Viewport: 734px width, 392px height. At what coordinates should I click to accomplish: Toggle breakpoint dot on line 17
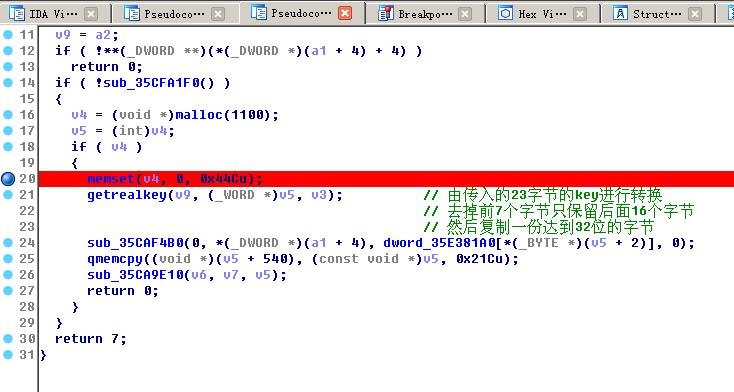[x=7, y=131]
